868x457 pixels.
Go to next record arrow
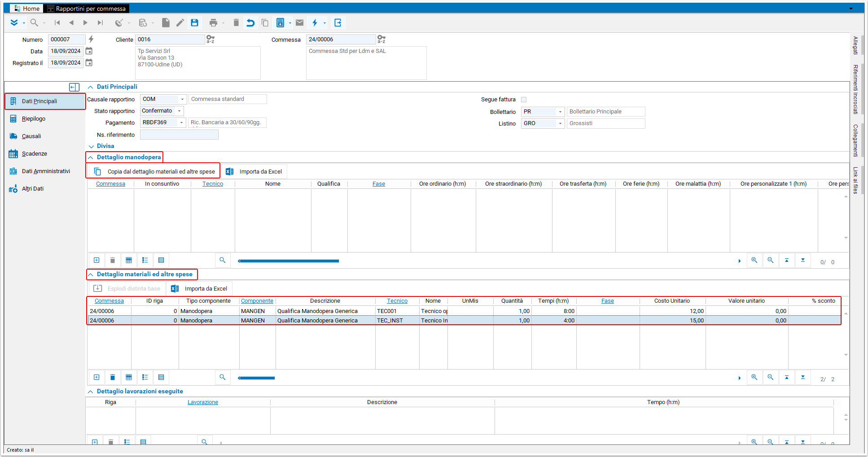click(85, 22)
